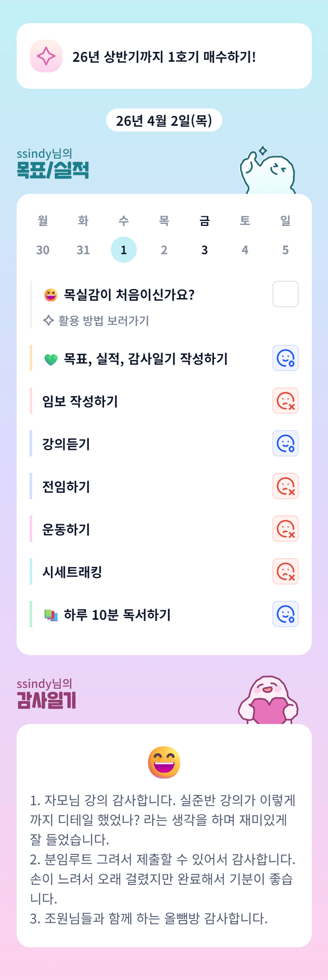
Task: Click the pink sparkle goal icon
Action: (46, 56)
